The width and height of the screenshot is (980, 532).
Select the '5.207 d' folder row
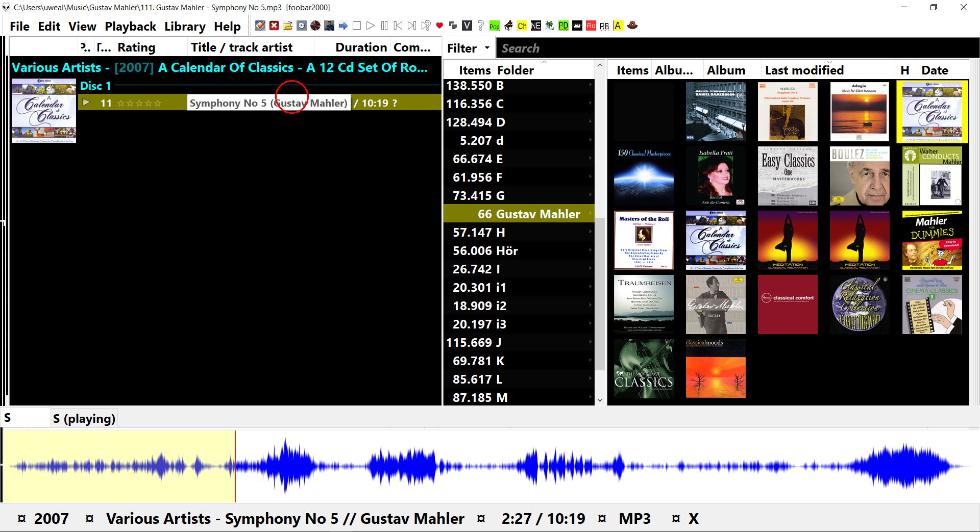point(519,141)
